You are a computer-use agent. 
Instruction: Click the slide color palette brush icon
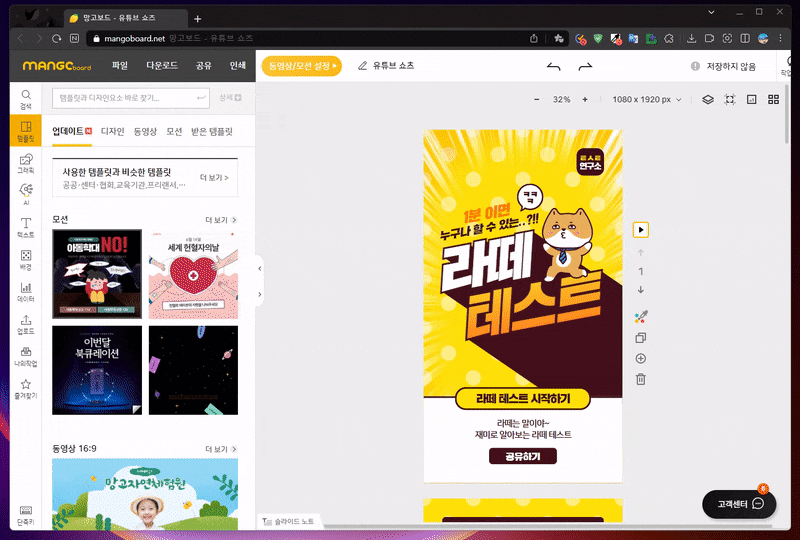coord(641,316)
